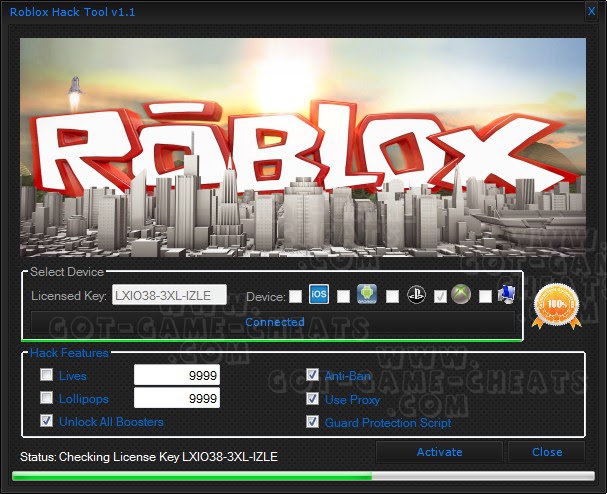The height and width of the screenshot is (494, 607).
Task: Click the 'Unlock All Boosters' label text
Action: click(x=111, y=422)
